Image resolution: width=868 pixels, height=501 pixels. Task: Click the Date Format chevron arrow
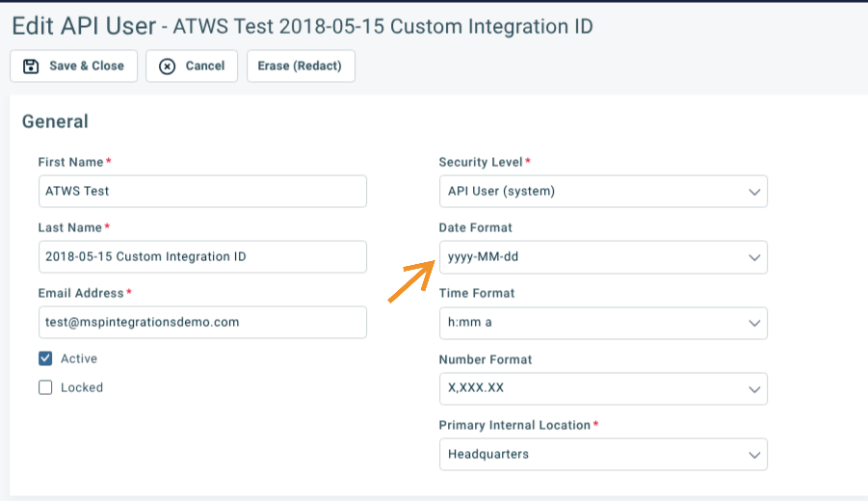[x=754, y=257]
